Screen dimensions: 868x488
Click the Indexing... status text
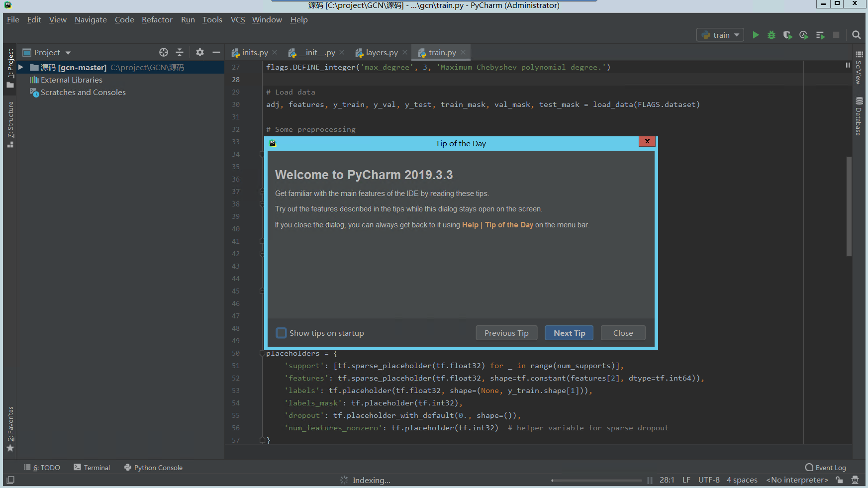tap(372, 480)
